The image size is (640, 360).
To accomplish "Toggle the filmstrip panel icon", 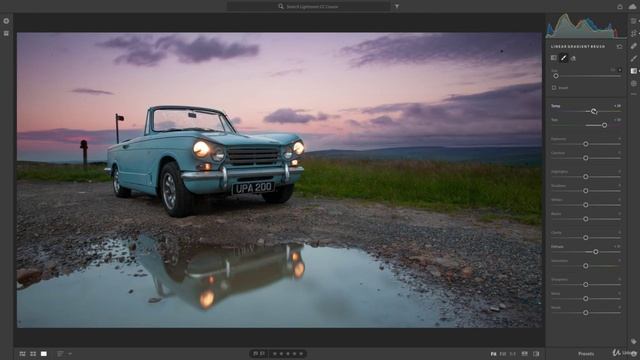I will point(536,354).
